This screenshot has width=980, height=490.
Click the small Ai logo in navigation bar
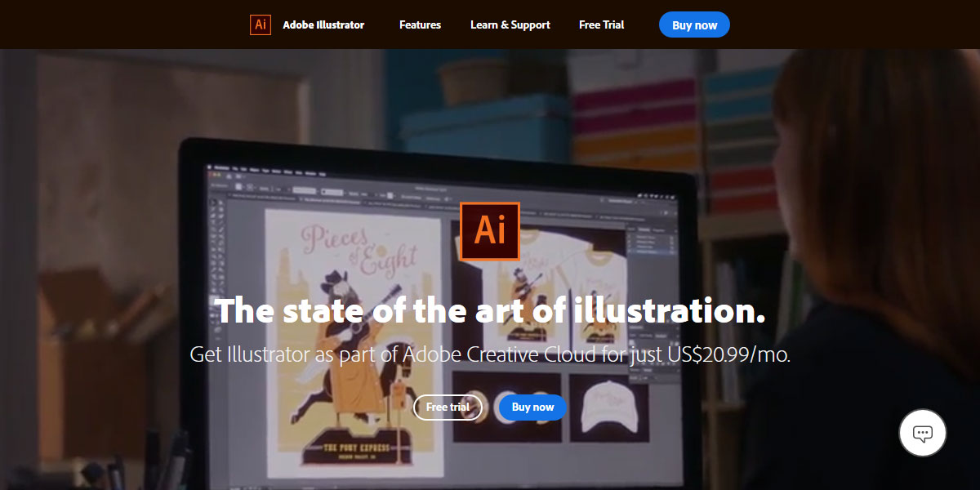pos(260,24)
